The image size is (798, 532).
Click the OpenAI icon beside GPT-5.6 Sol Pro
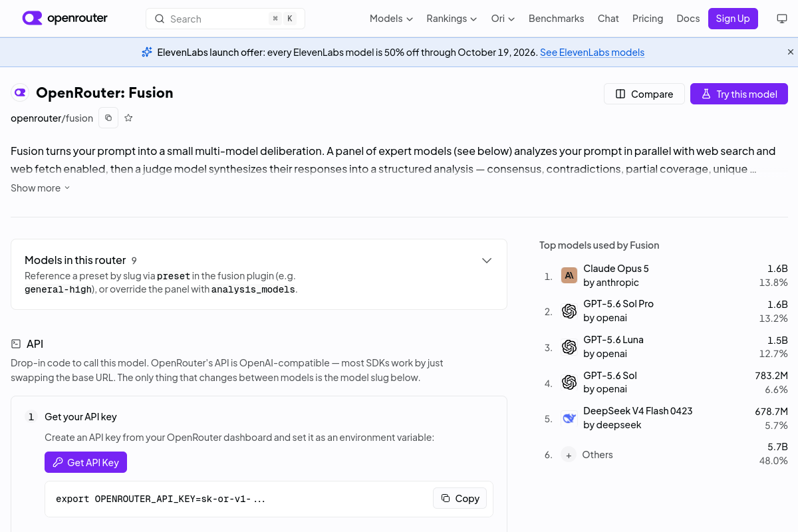pyautogui.click(x=569, y=311)
